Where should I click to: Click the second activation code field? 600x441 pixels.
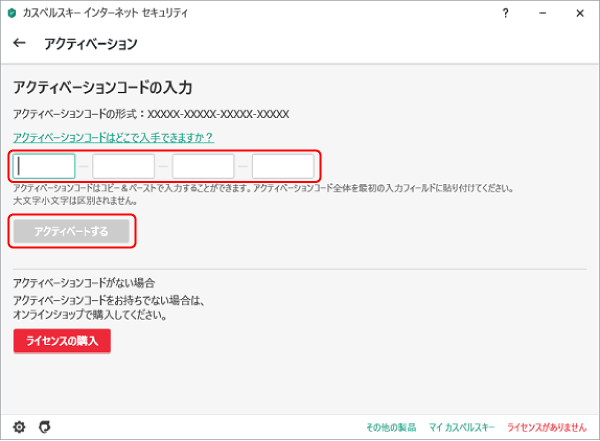click(x=124, y=167)
